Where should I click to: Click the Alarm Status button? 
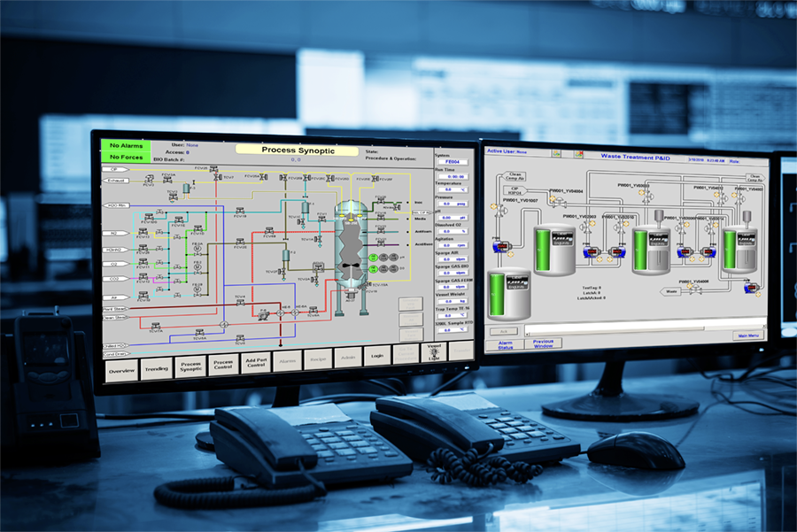pos(504,344)
